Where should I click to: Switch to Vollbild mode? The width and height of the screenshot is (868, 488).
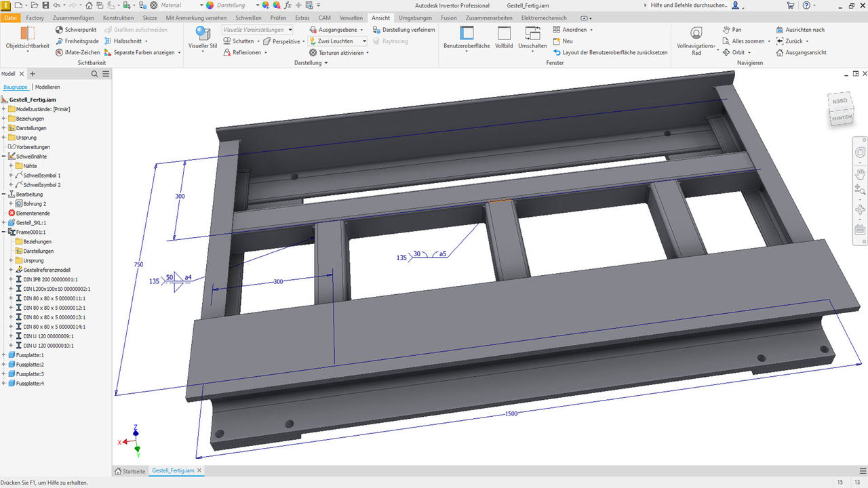click(x=504, y=37)
